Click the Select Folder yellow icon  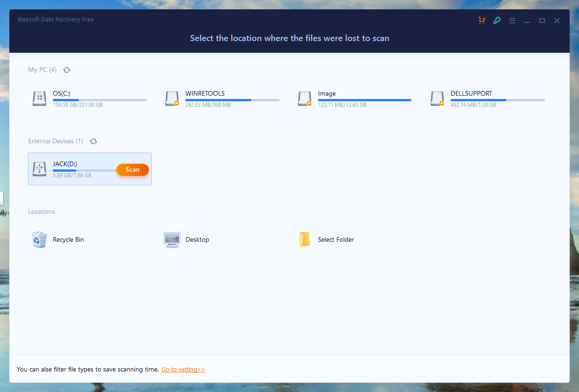tap(304, 239)
